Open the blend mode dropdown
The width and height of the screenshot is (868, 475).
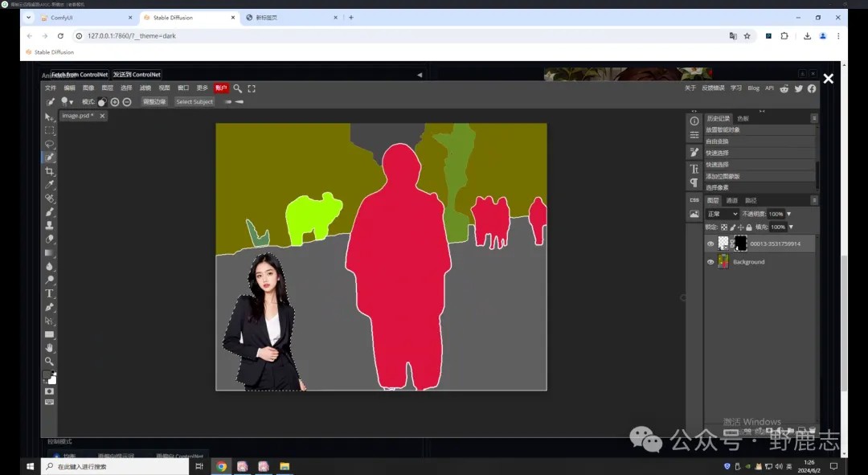pos(723,214)
